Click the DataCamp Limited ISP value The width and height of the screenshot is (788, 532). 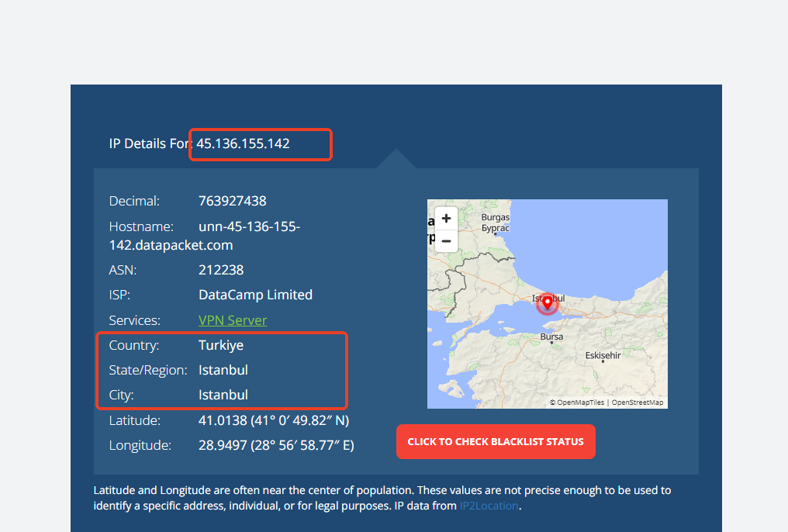click(x=256, y=295)
